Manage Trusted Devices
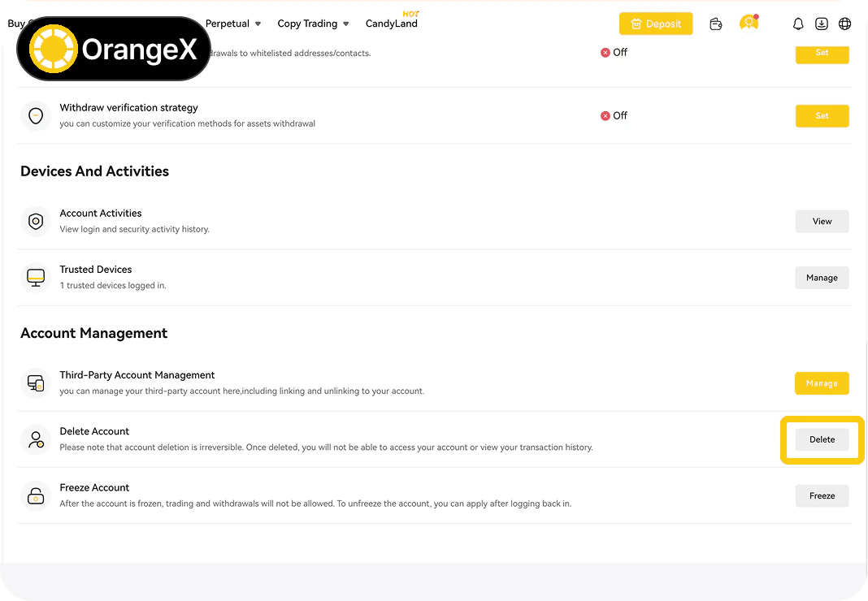The image size is (868, 601). click(822, 278)
